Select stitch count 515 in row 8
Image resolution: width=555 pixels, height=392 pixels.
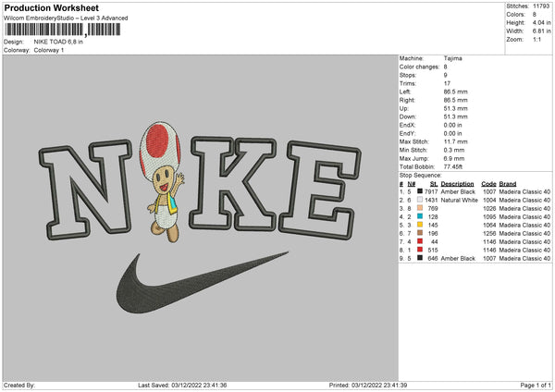[433, 251]
